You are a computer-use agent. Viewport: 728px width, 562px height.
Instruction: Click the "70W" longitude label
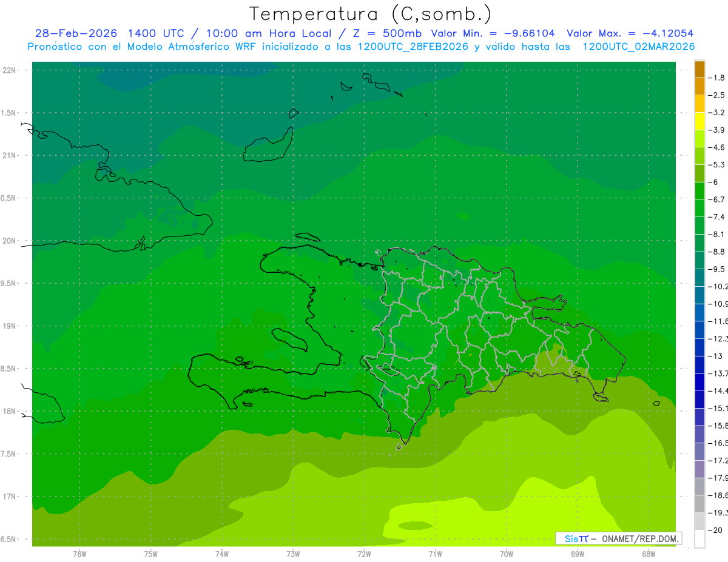(507, 554)
